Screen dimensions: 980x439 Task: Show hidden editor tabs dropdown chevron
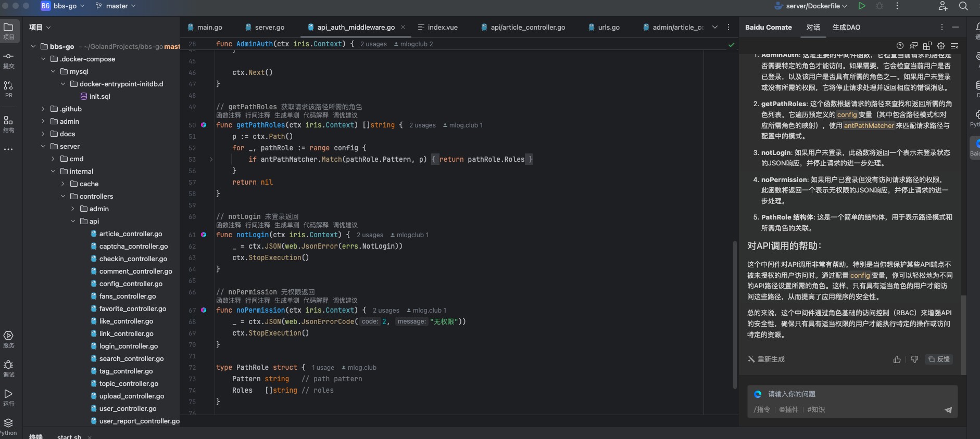(715, 27)
